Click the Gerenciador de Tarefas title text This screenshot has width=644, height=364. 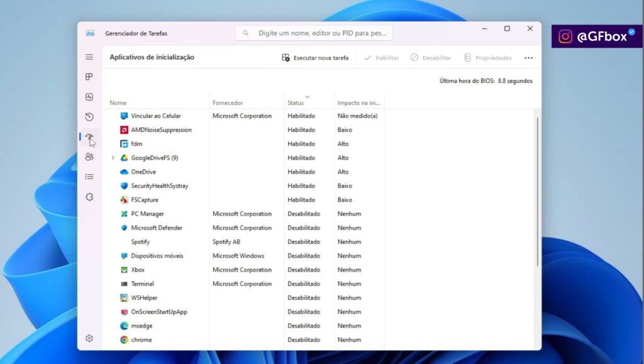click(x=136, y=33)
